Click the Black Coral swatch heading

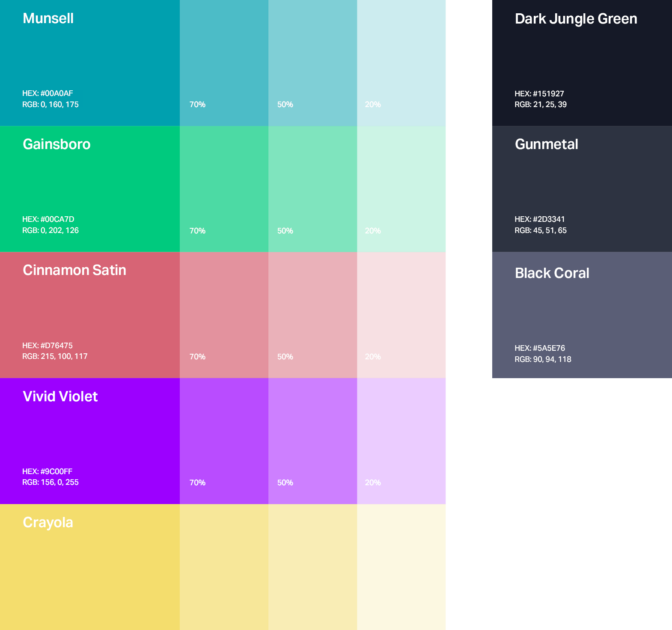(552, 273)
